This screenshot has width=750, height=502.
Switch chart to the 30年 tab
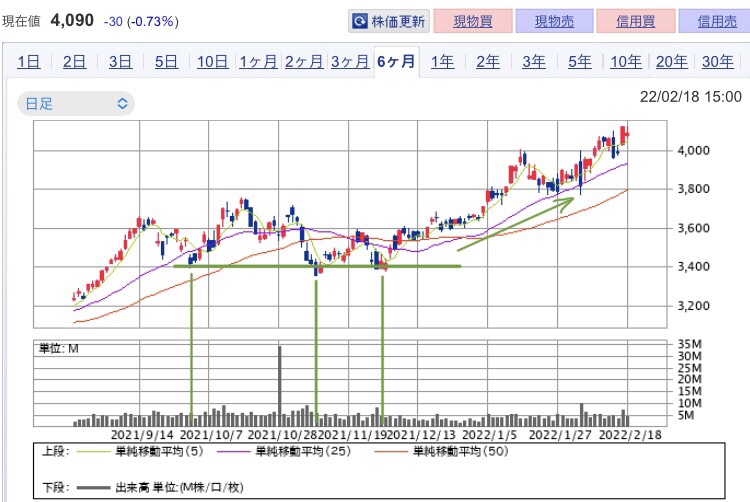(x=718, y=62)
